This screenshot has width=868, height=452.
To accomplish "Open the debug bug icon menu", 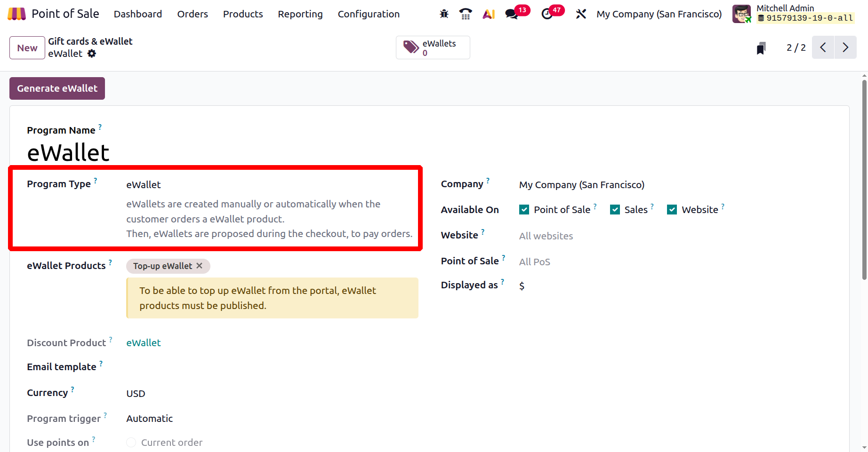I will 443,14.
